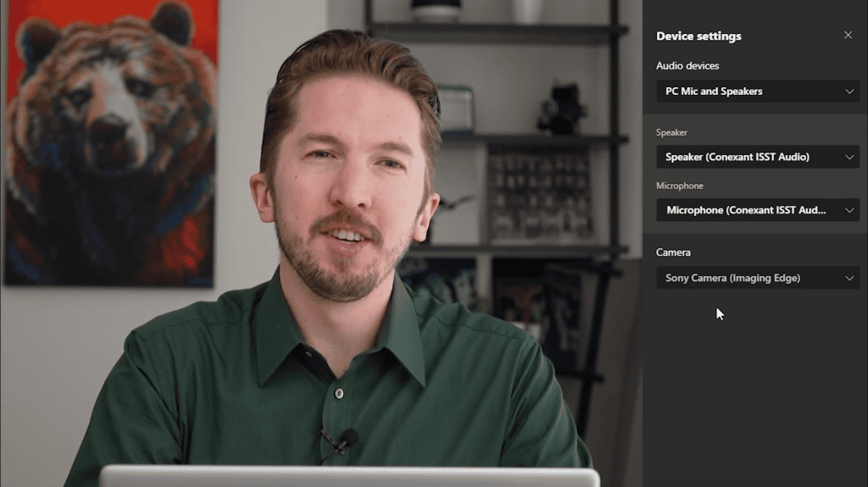Click the Device settings heading
This screenshot has width=868, height=487.
point(698,36)
